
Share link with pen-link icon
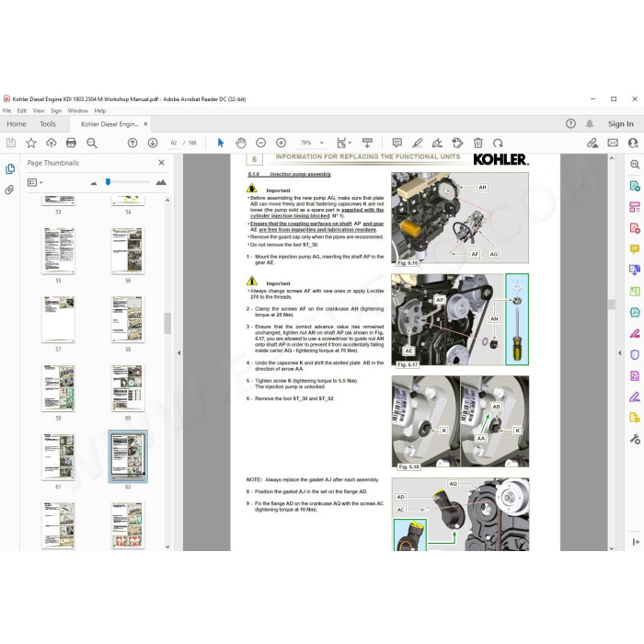click(x=592, y=143)
